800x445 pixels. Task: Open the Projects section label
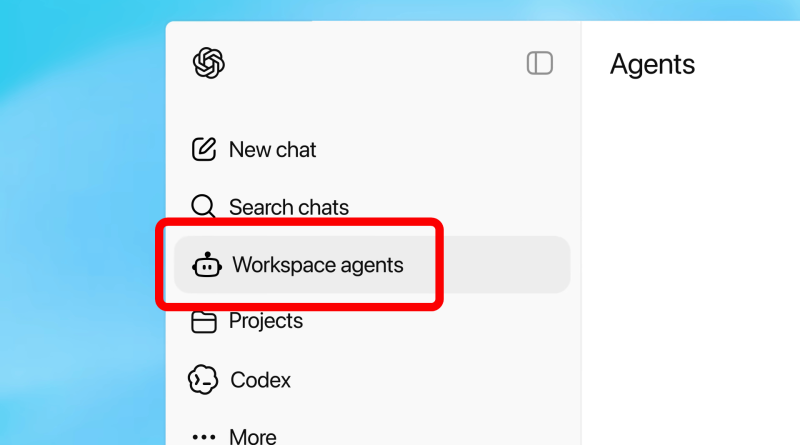coord(266,320)
